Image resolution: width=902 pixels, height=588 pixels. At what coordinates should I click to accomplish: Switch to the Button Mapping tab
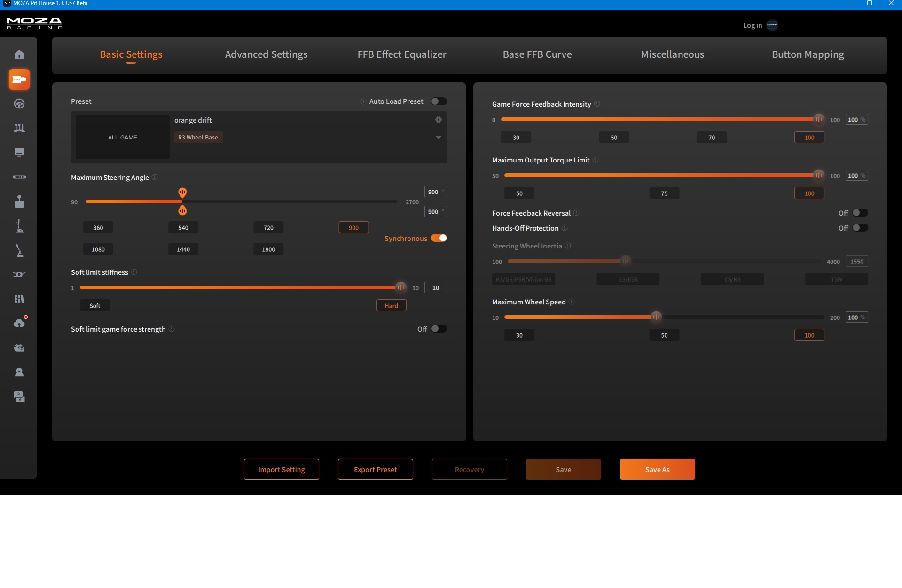[808, 54]
